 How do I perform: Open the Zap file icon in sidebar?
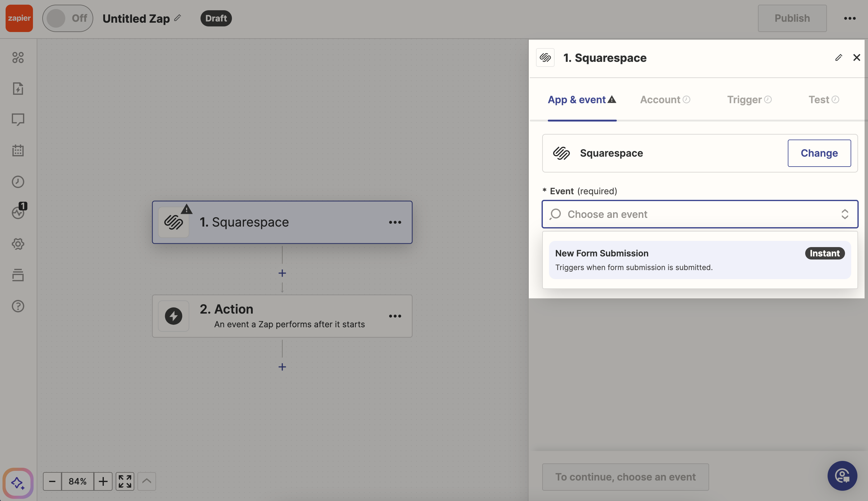pos(18,89)
